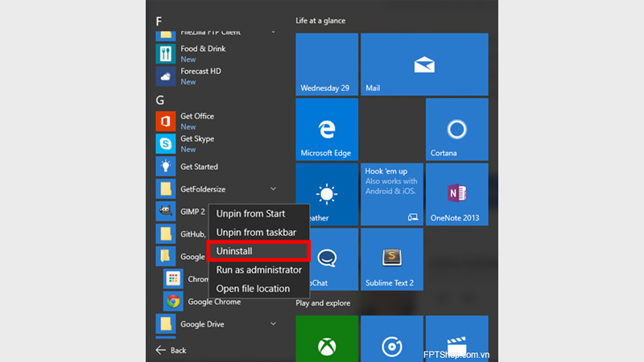Screen dimensions: 644x362
Task: Open OneNote 2013 tile
Action: (456, 194)
